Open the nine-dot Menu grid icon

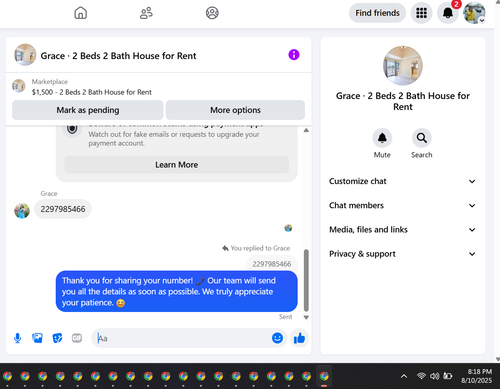(x=421, y=13)
